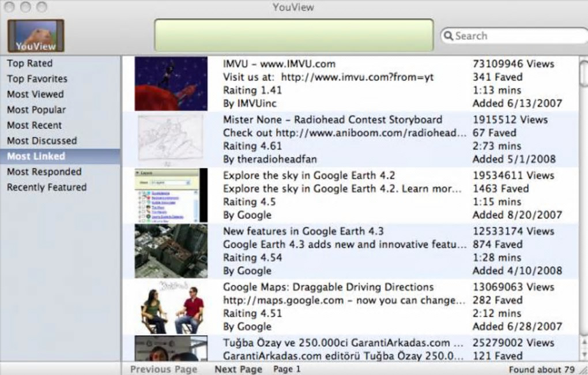
Task: Click the window resize grip corner
Action: (x=583, y=370)
